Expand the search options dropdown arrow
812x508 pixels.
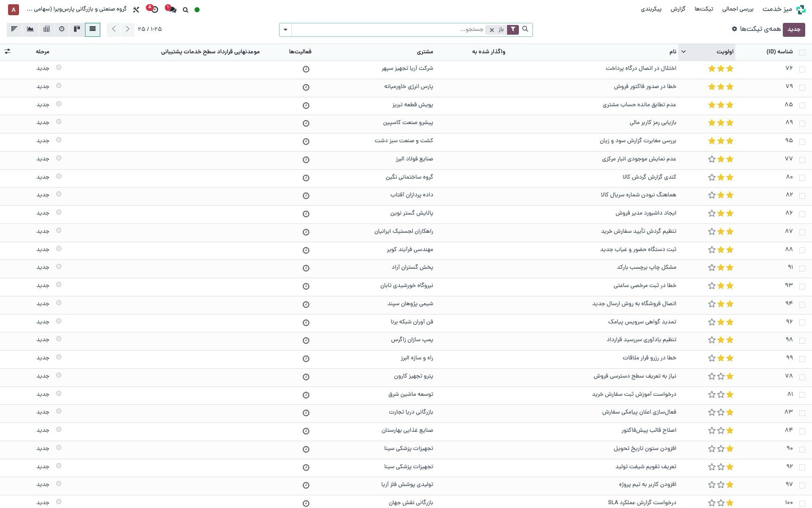[x=285, y=30]
